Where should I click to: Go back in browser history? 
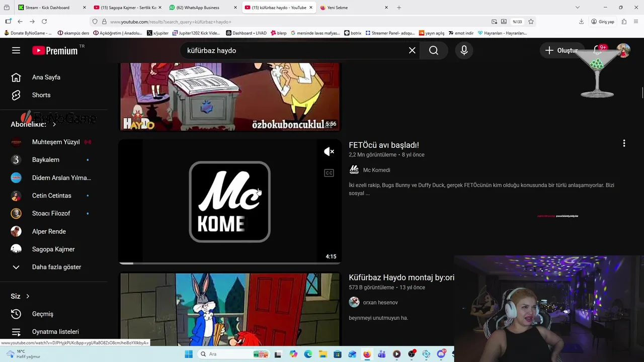click(x=20, y=22)
